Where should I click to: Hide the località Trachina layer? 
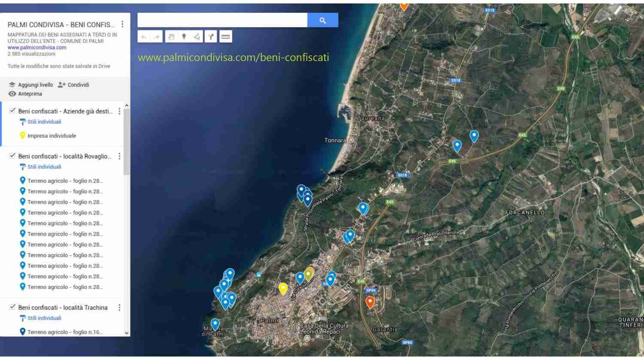12,307
